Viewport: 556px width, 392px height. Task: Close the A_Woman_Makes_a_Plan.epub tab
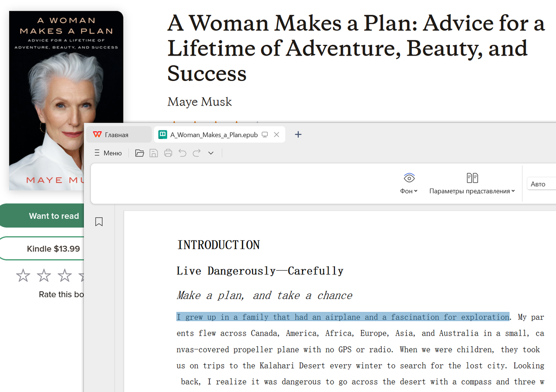tap(277, 135)
